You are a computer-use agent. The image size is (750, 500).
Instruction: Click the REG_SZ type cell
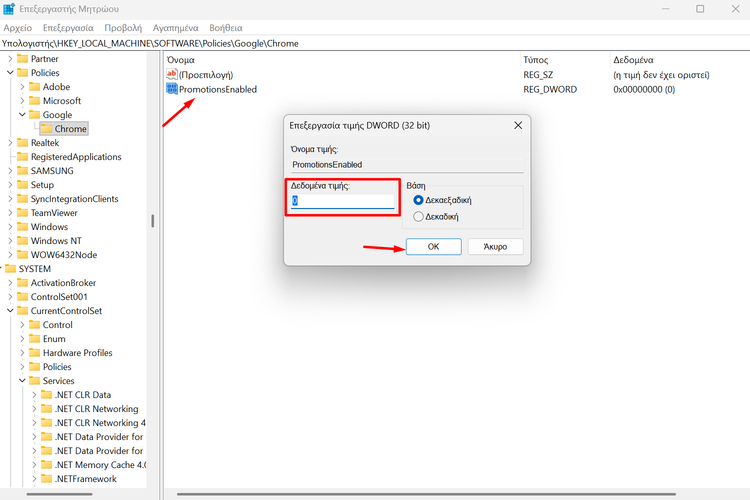pyautogui.click(x=538, y=75)
